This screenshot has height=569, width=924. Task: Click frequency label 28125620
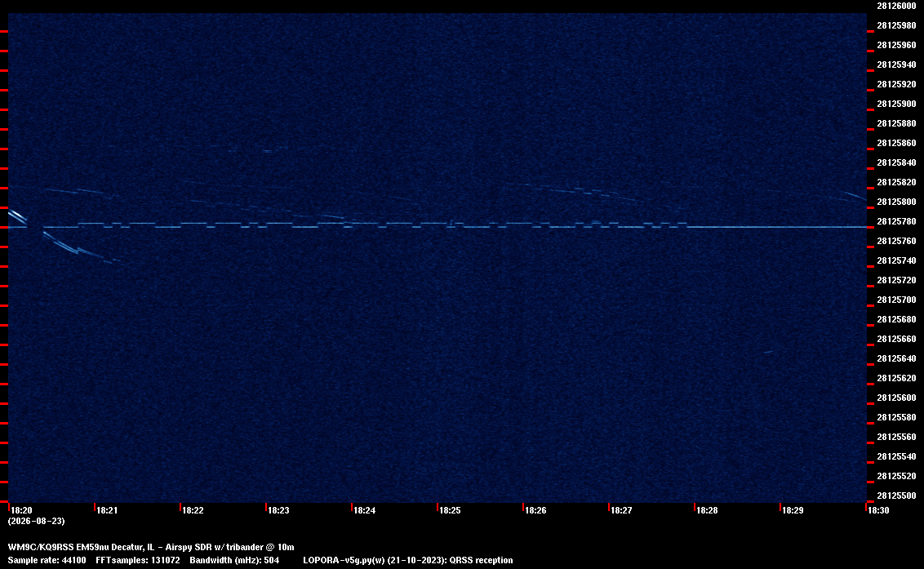896,378
